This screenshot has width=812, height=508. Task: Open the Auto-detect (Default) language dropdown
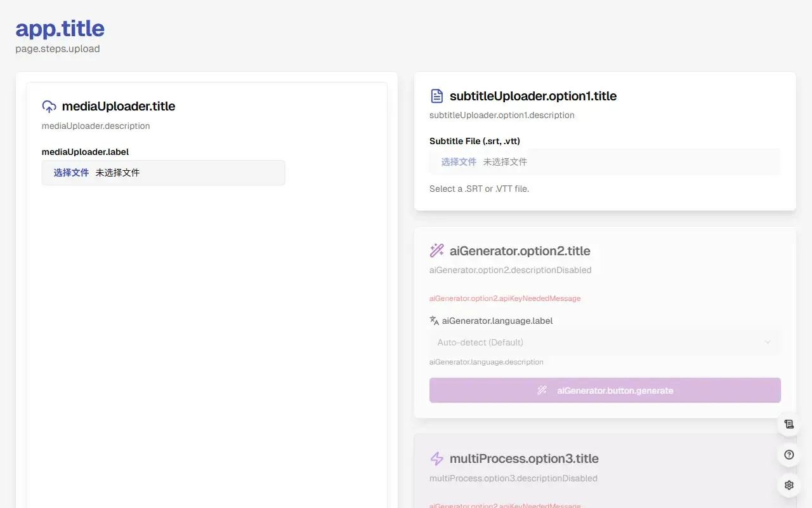(x=605, y=342)
